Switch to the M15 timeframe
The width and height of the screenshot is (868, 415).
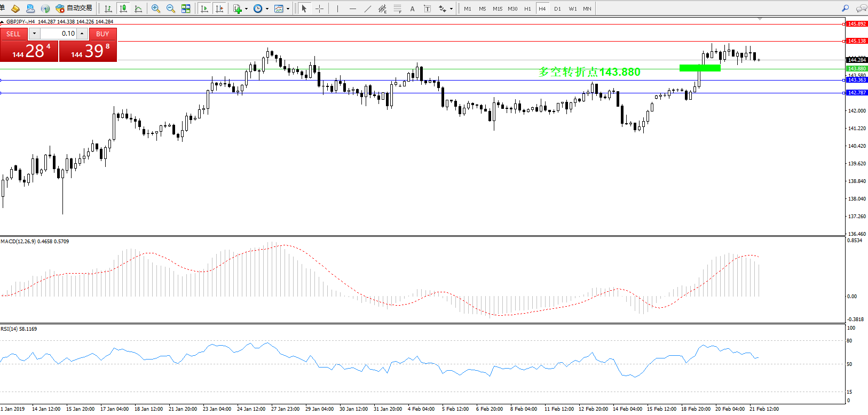click(497, 9)
